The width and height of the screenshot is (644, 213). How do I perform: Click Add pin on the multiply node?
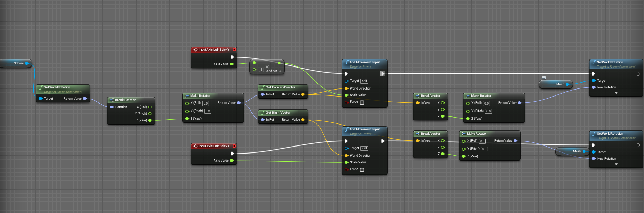[274, 71]
